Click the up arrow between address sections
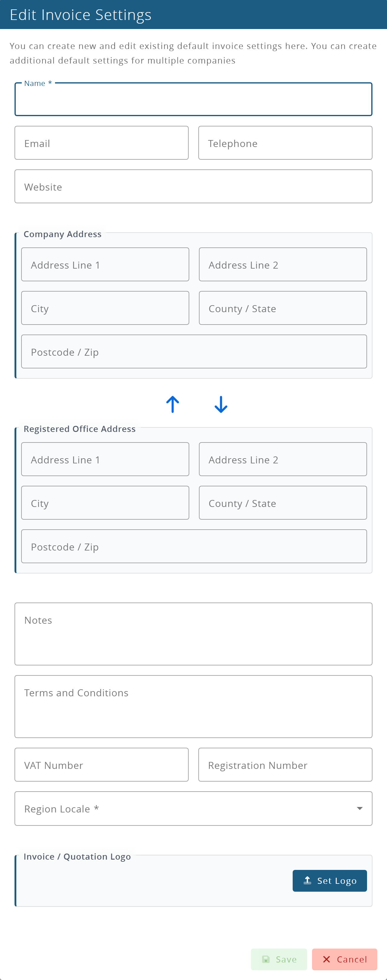The height and width of the screenshot is (980, 387). point(173,404)
